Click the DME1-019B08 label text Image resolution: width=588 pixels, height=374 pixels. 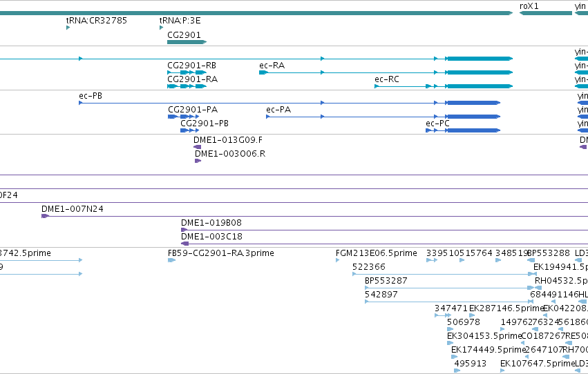pyautogui.click(x=211, y=223)
